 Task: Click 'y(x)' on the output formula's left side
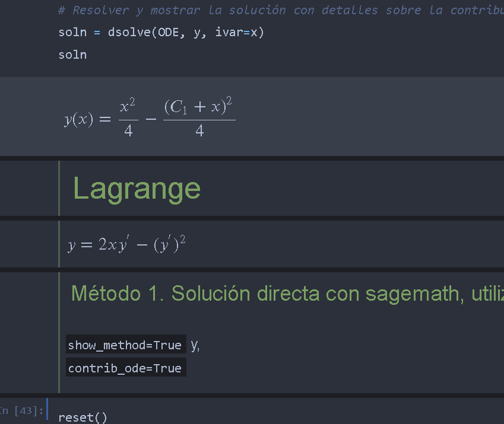tap(79, 119)
